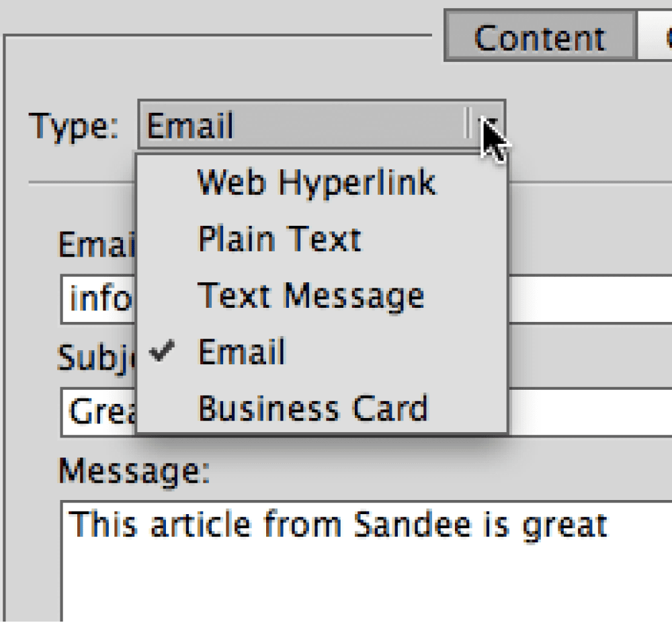672x627 pixels.
Task: Click the 'Message:' label
Action: 134,470
